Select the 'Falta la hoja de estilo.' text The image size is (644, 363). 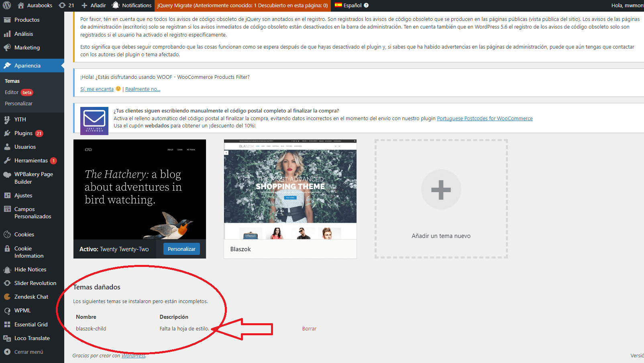point(184,329)
